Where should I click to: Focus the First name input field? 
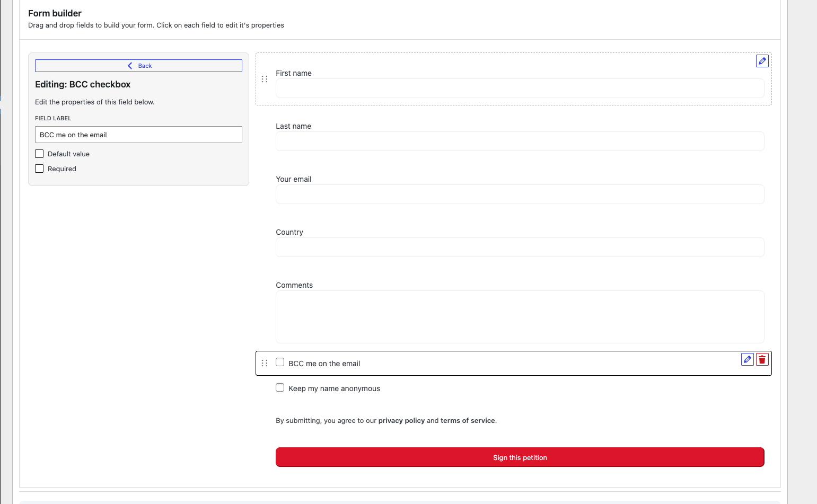click(x=520, y=89)
